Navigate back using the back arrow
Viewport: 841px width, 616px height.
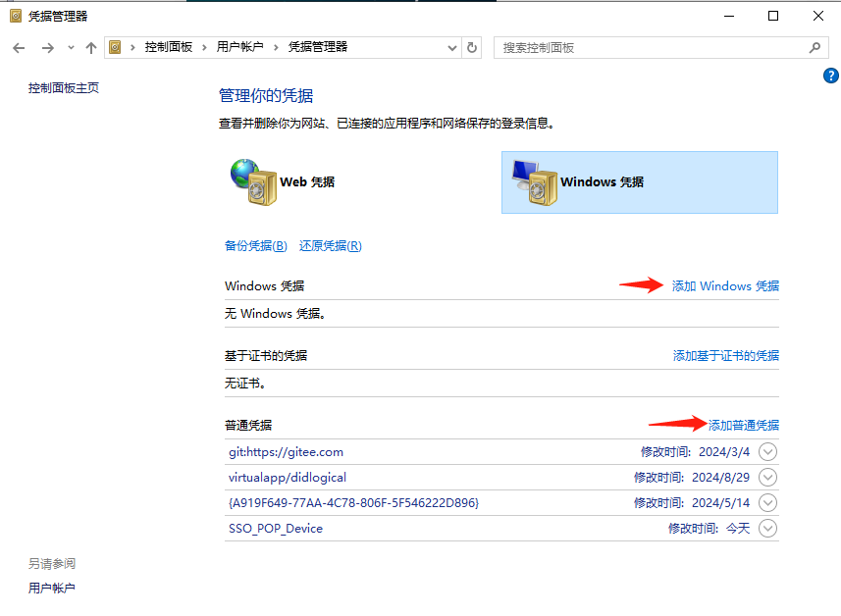pyautogui.click(x=18, y=47)
